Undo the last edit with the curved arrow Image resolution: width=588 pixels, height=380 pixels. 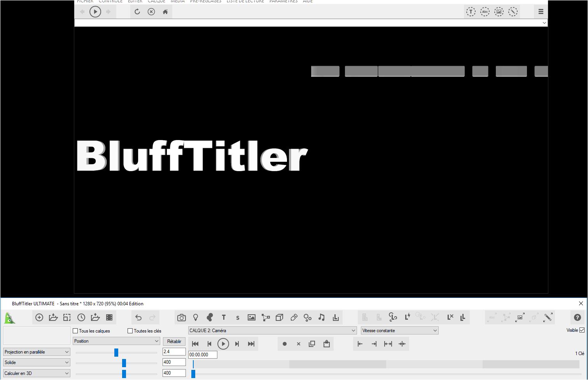138,317
